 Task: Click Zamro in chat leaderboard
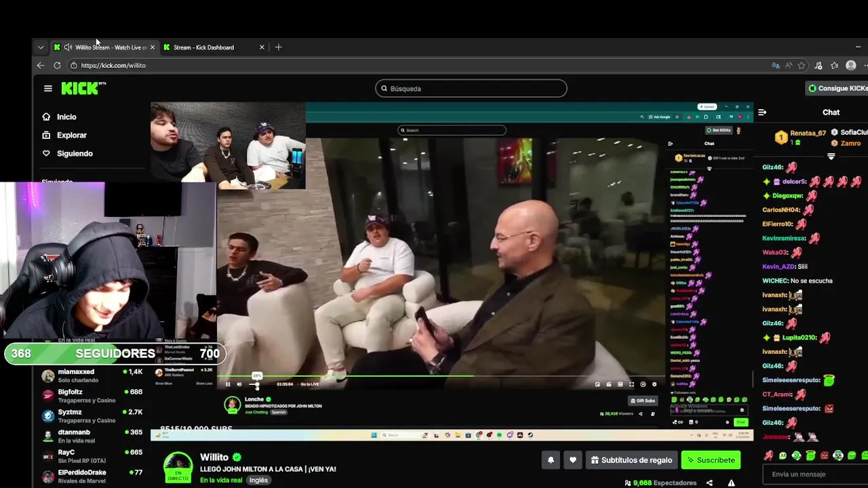pyautogui.click(x=850, y=144)
